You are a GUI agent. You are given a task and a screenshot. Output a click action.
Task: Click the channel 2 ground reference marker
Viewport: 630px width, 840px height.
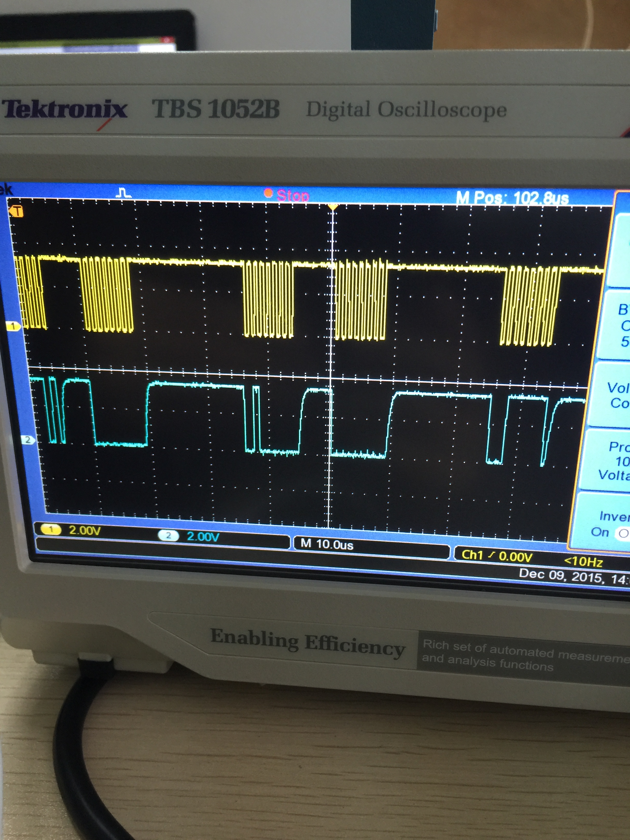coord(28,440)
